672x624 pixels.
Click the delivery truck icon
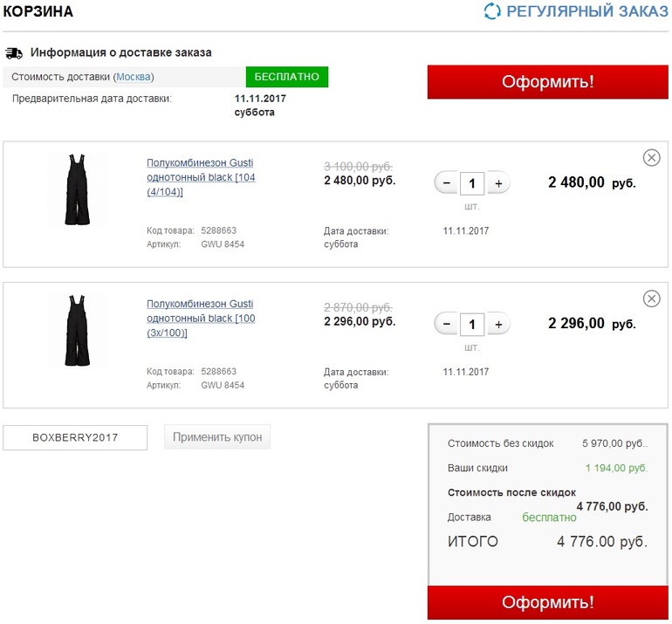(14, 53)
